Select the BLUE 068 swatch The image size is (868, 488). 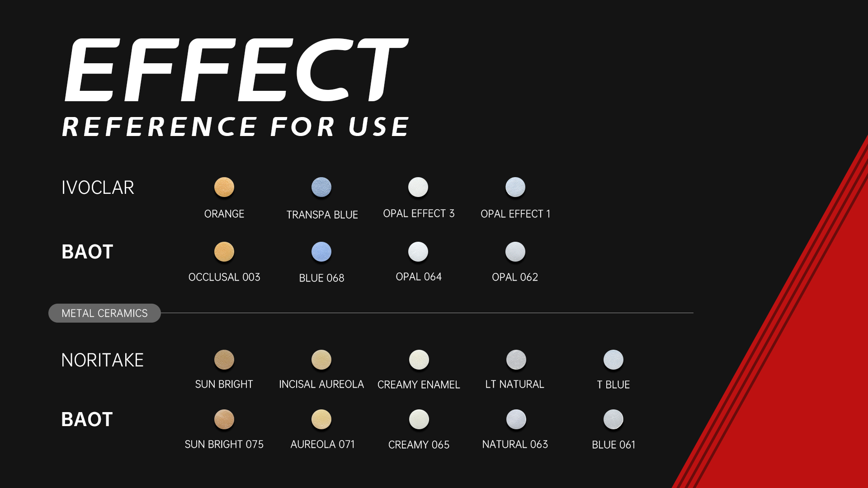pyautogui.click(x=321, y=252)
